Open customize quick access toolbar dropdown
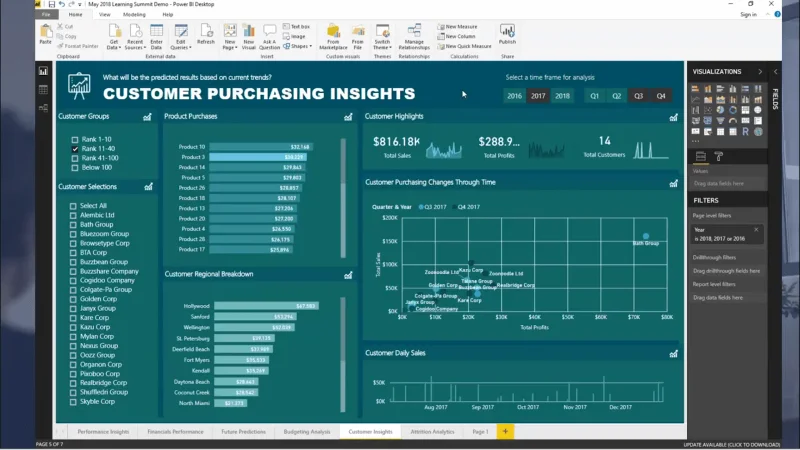 (80, 4)
